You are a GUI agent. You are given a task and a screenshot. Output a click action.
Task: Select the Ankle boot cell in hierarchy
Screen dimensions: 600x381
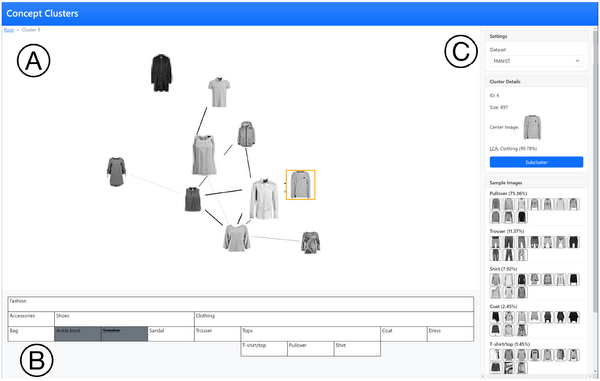[x=78, y=334]
